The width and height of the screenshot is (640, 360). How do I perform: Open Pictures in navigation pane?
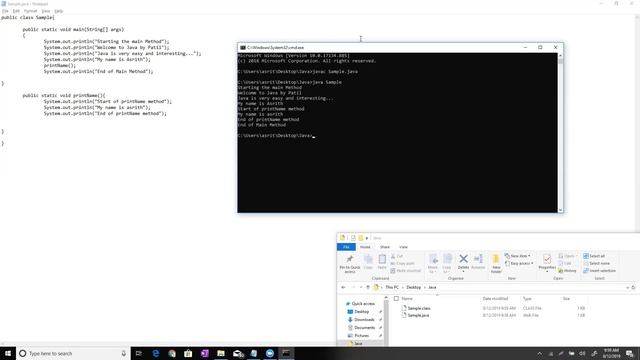pos(362,336)
